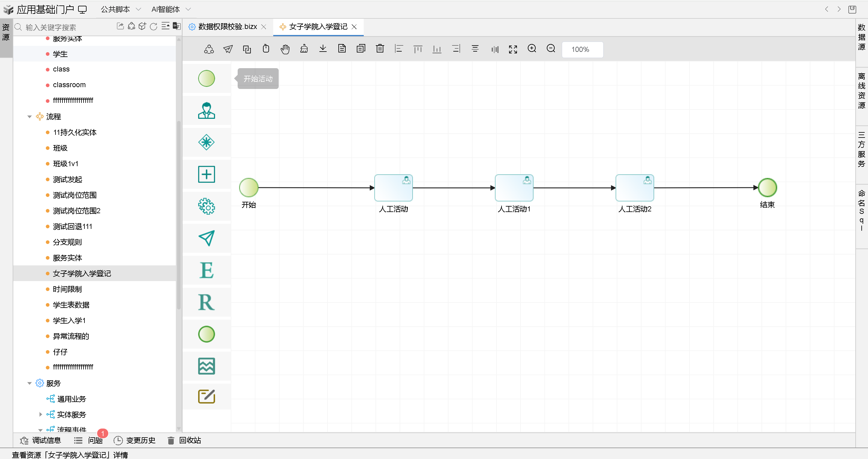
Task: Click the refresh icon in resource panel
Action: point(153,27)
